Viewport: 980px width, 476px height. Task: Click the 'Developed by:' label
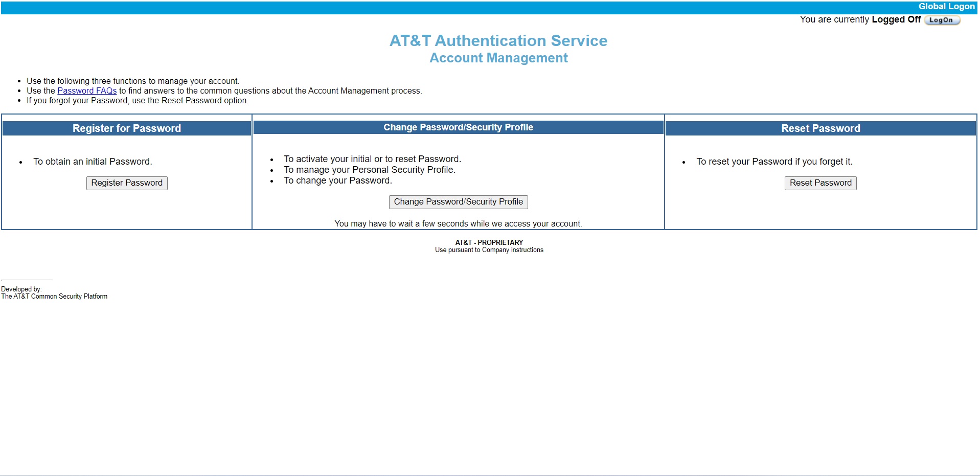click(21, 289)
